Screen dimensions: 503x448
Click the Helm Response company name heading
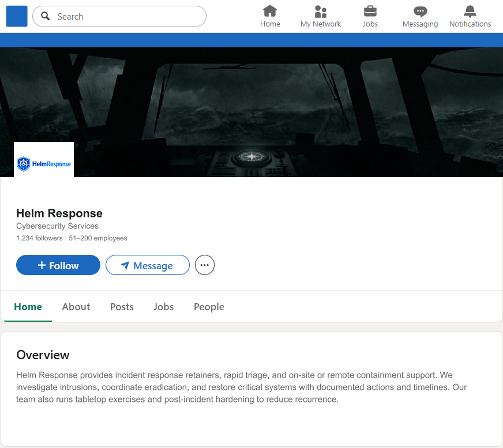59,213
